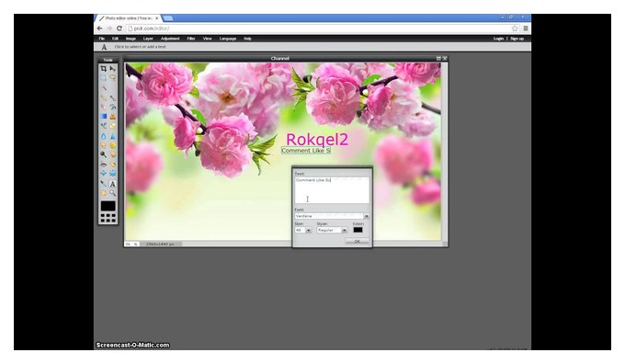The image size is (625, 364).
Task: Click the Verdana font name field
Action: point(329,216)
